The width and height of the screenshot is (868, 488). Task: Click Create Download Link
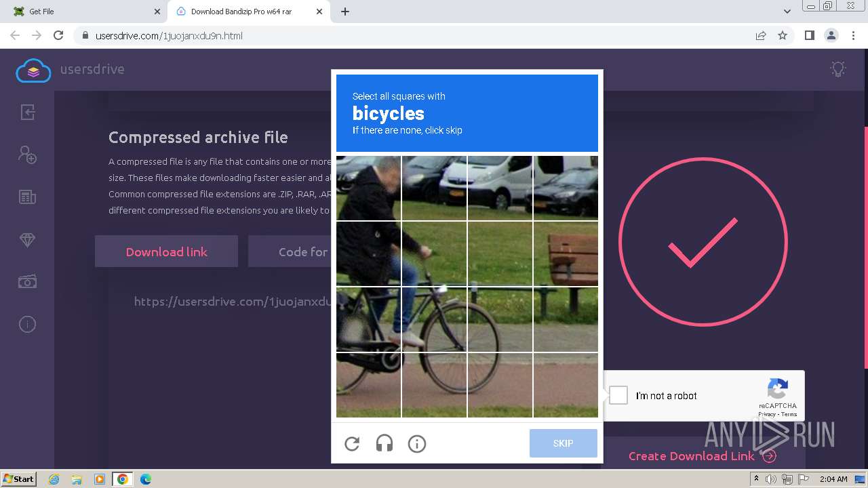pos(703,456)
